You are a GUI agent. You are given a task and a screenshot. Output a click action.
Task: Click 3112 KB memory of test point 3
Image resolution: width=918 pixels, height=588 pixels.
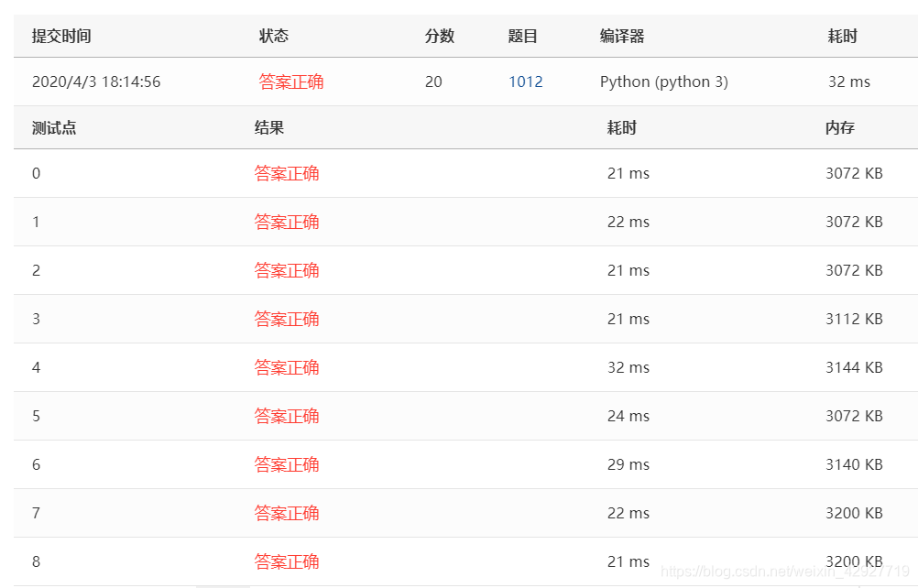(854, 319)
